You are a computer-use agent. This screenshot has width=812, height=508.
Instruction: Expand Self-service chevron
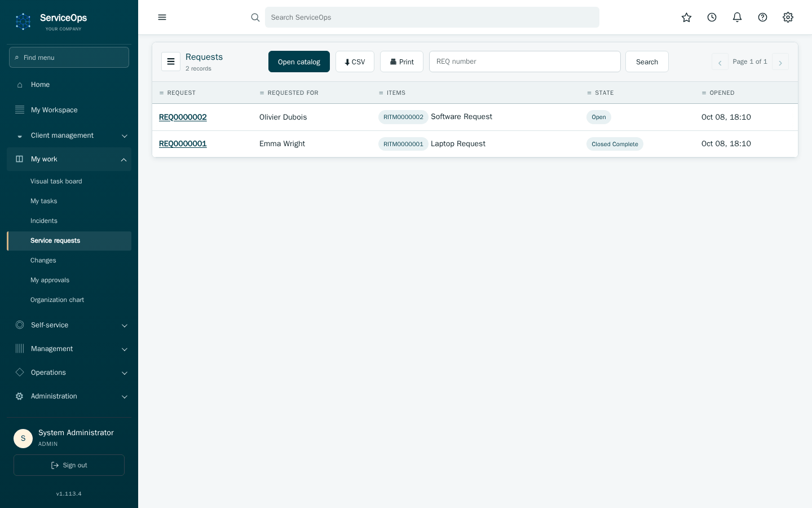tap(125, 326)
